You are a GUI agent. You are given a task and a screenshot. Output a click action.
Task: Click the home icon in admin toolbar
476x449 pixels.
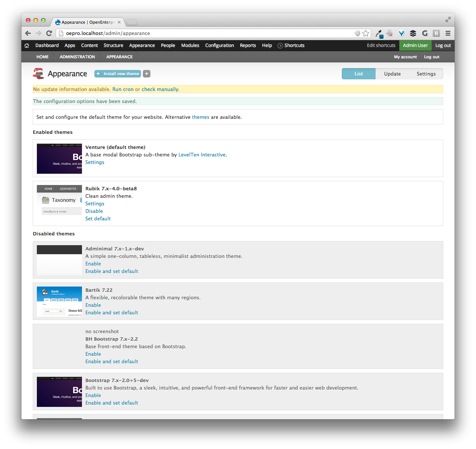coord(27,46)
